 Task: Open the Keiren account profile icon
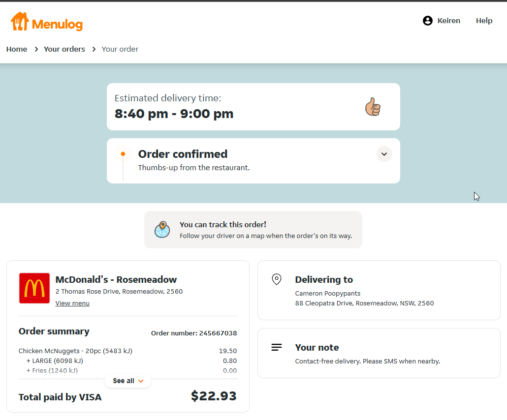427,21
